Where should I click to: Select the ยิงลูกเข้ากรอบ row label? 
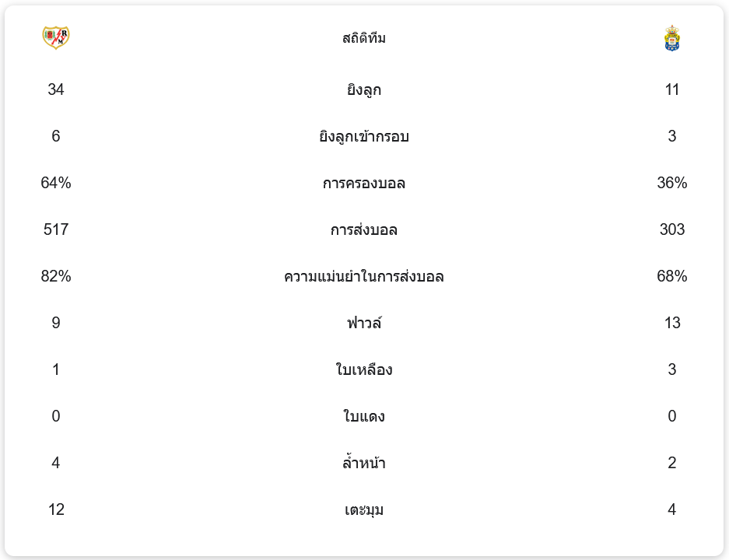click(364, 136)
